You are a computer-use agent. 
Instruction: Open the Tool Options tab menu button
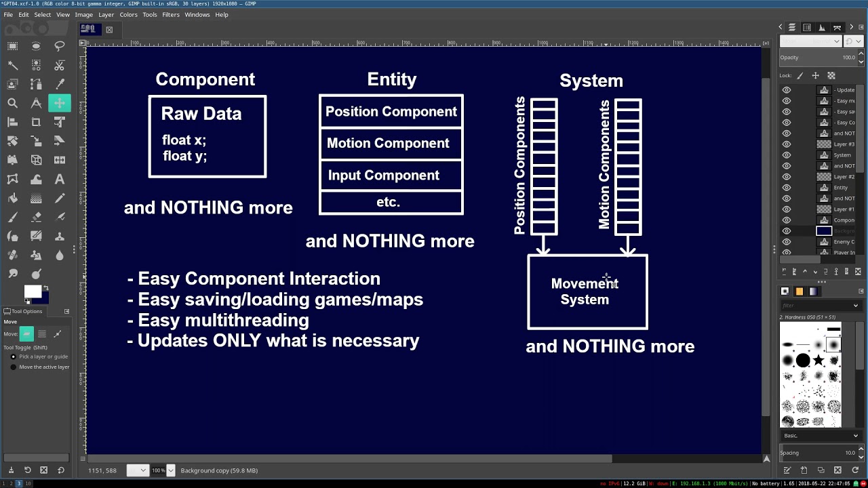click(66, 311)
